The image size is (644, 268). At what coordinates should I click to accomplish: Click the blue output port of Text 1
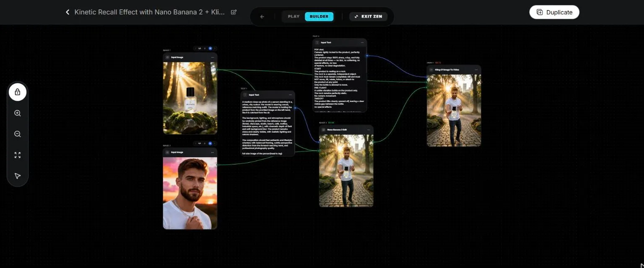coord(295,108)
